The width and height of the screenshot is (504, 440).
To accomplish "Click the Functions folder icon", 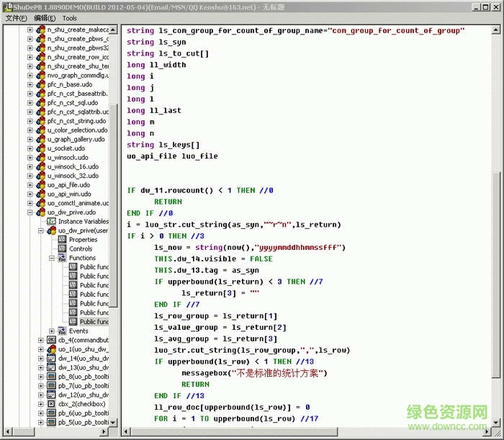I will pos(62,258).
